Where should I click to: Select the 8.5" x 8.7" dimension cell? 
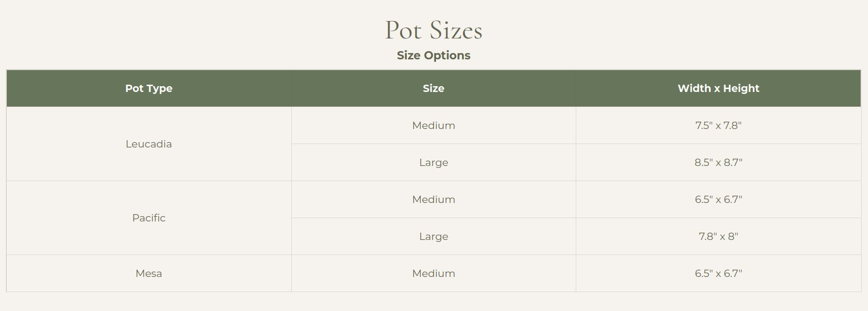click(x=718, y=163)
